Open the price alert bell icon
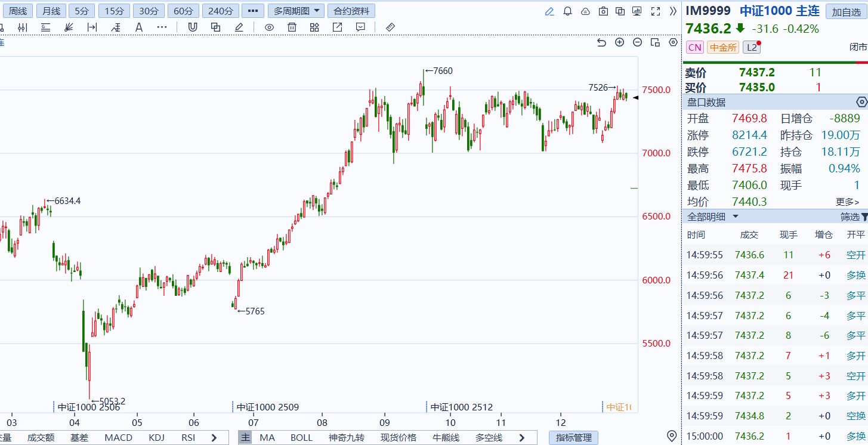 tap(567, 11)
